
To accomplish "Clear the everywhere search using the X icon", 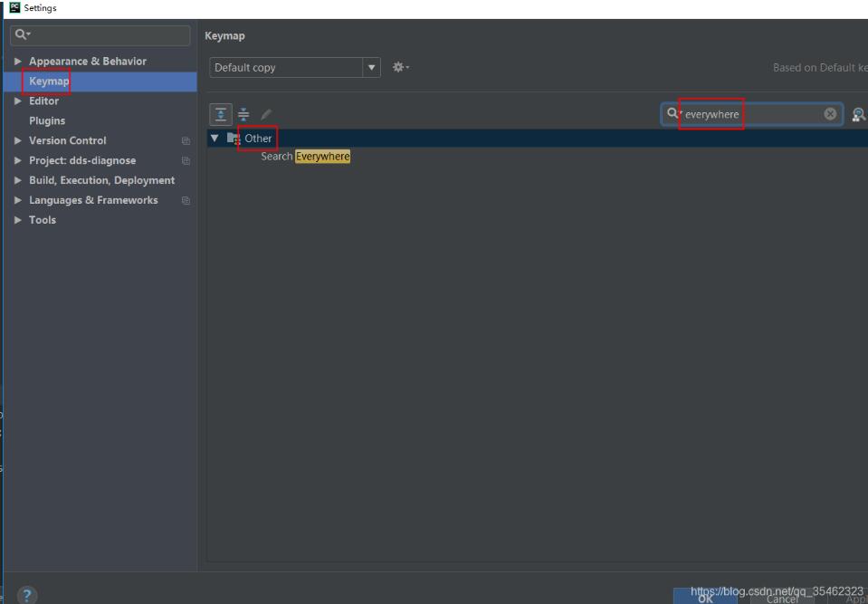I will pyautogui.click(x=830, y=114).
